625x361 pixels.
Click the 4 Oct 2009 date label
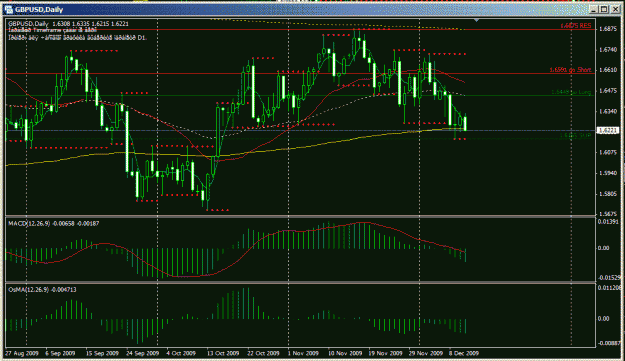(x=181, y=353)
